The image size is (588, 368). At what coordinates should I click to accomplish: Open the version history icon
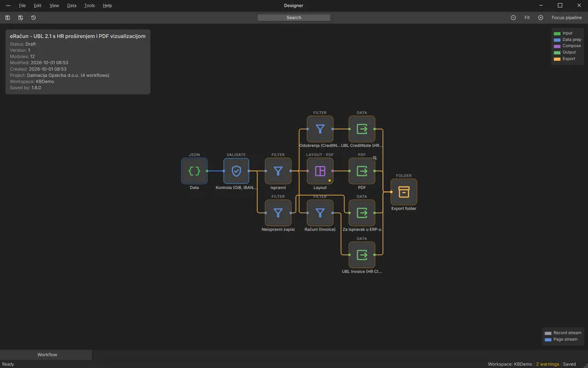tap(33, 18)
